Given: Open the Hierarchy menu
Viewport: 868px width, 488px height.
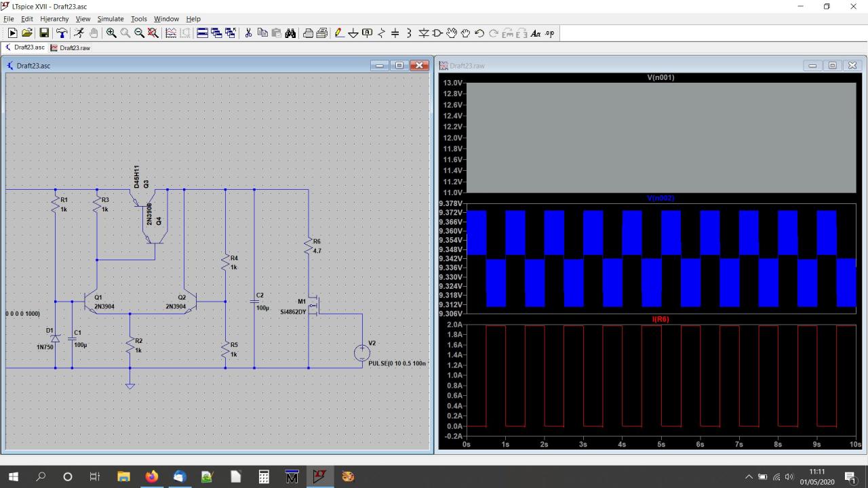Looking at the screenshot, I should 54,19.
